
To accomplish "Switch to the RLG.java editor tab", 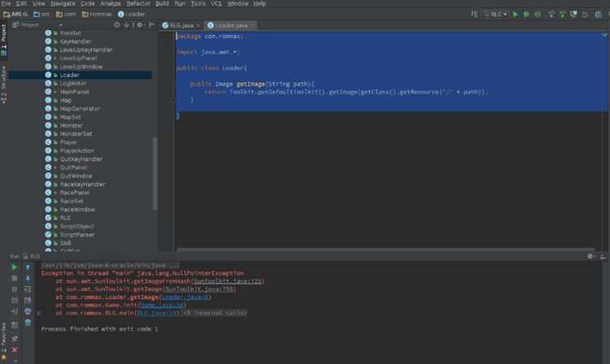I will tap(181, 26).
